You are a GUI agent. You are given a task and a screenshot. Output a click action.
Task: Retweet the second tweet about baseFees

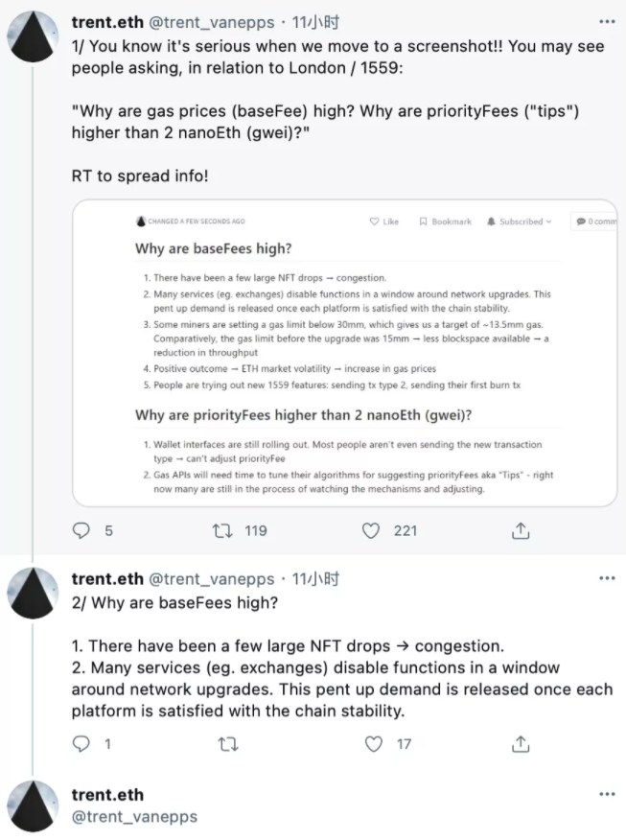click(x=227, y=743)
